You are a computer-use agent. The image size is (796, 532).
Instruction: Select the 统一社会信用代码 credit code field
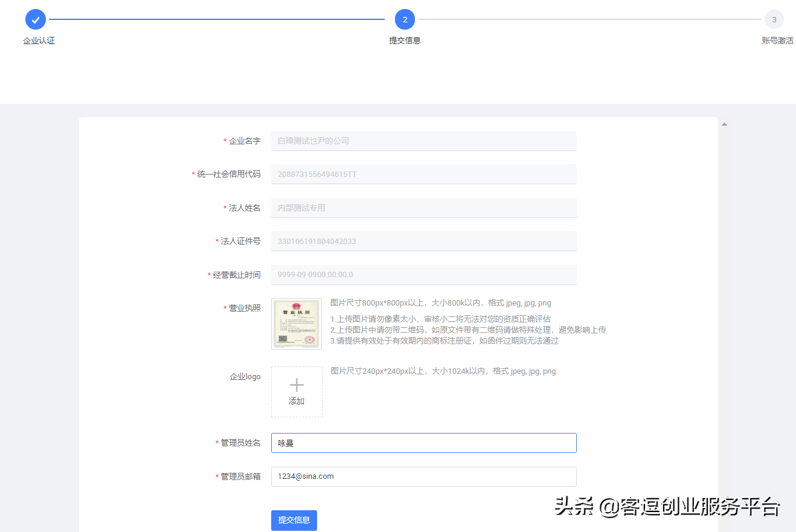coord(423,174)
